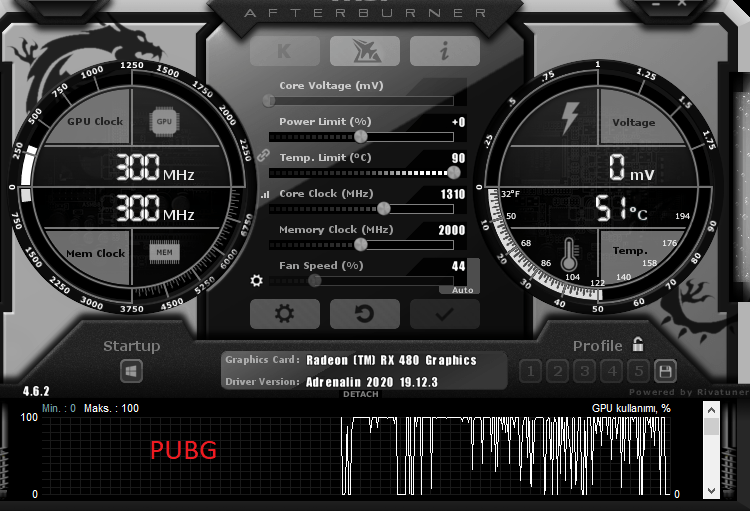Click the Driver Version Adrenalin 2020 19.12.3
750x511 pixels.
(372, 382)
